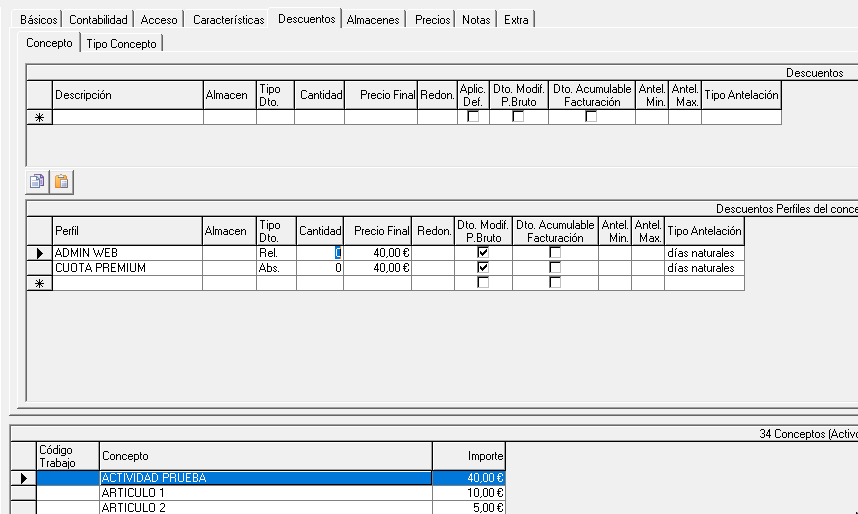Click Precio Final 40,00 € for ADMIN WEB
This screenshot has height=514, width=858.
click(x=378, y=253)
